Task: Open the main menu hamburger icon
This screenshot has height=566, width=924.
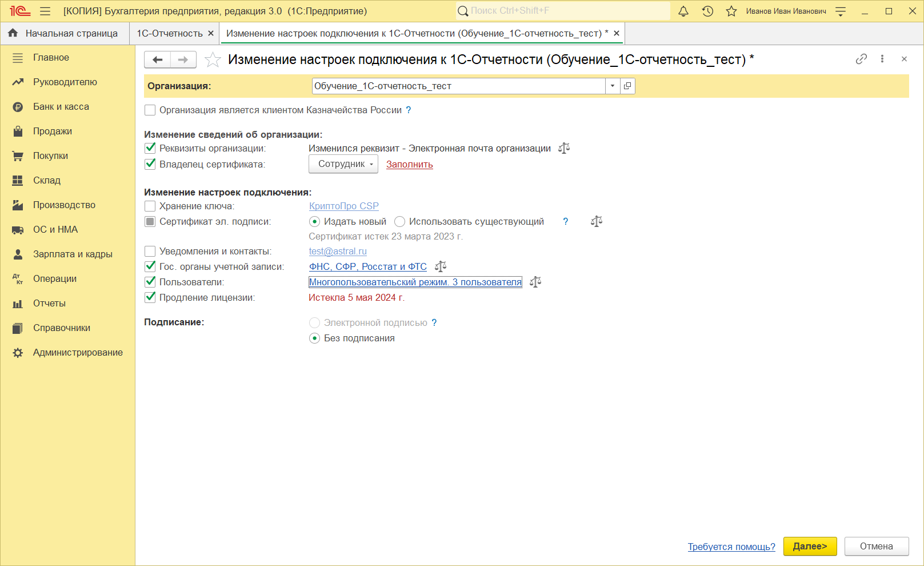Action: 45,11
